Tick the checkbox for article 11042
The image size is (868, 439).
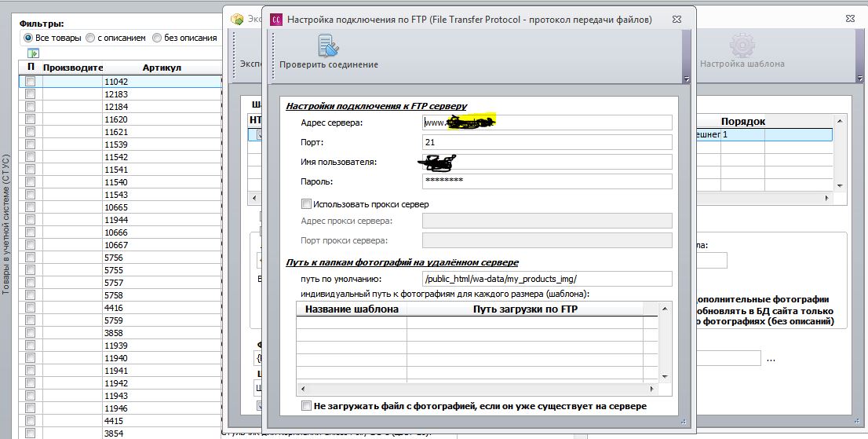[31, 82]
